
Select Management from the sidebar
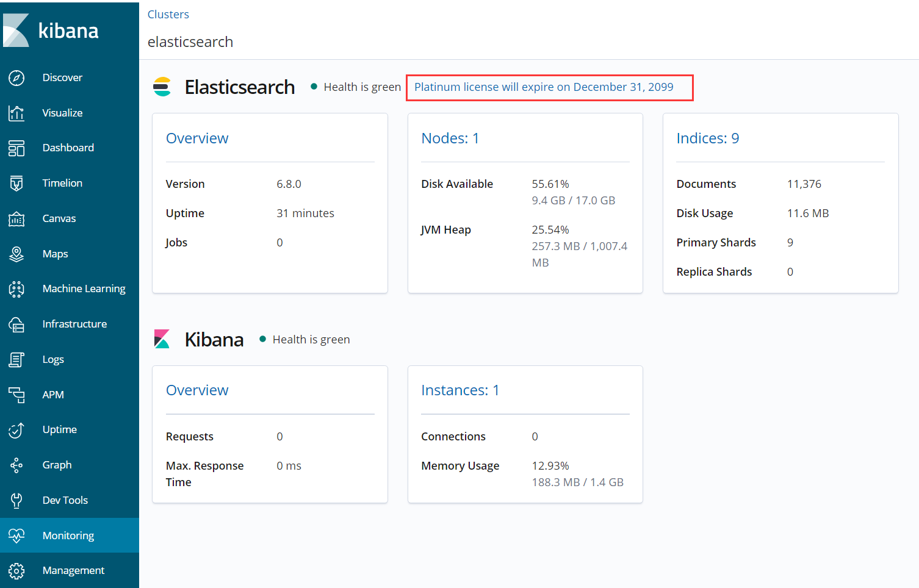point(73,570)
